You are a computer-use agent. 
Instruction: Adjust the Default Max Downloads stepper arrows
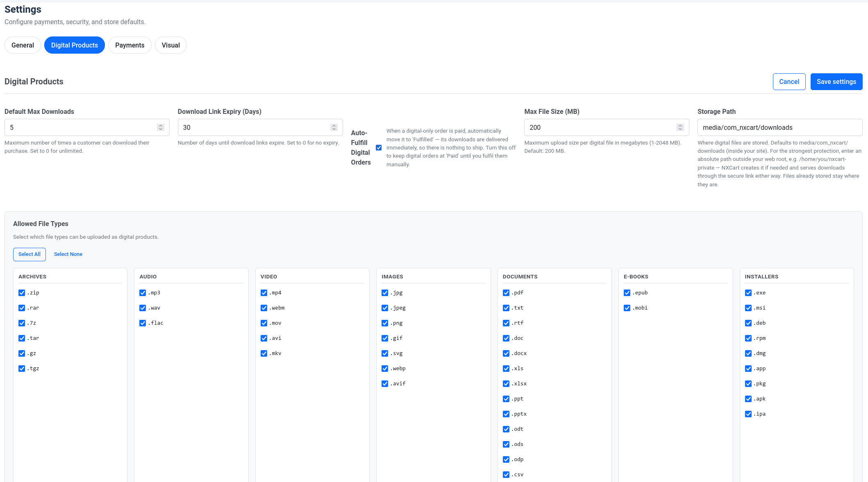161,127
